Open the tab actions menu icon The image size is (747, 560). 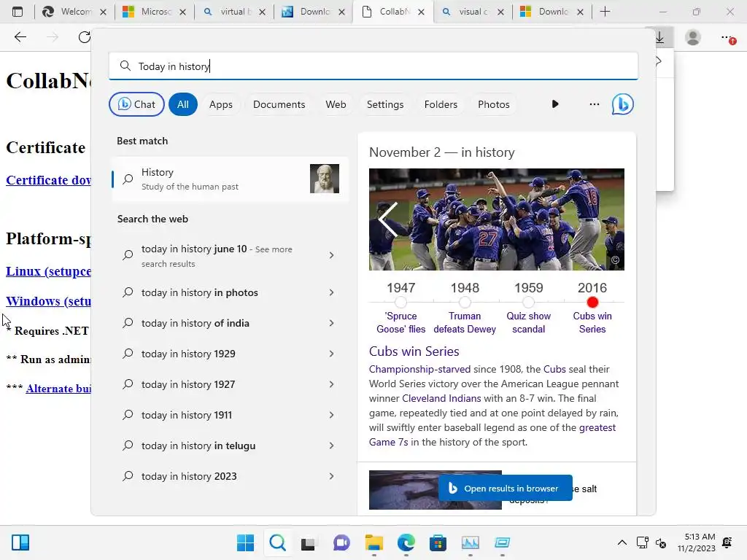click(x=18, y=12)
